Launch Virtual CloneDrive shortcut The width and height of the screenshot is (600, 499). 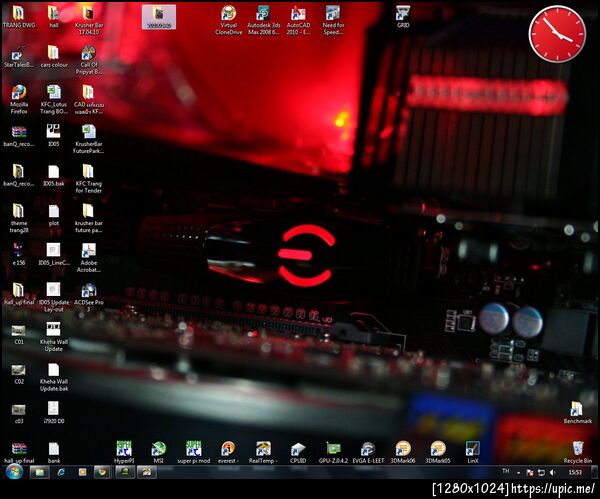[228, 21]
